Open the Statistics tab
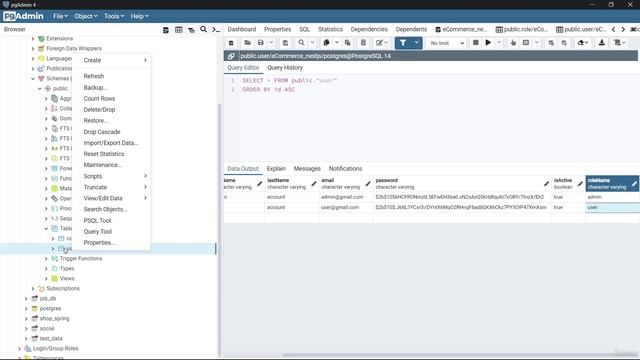The height and width of the screenshot is (360, 640). click(x=330, y=29)
